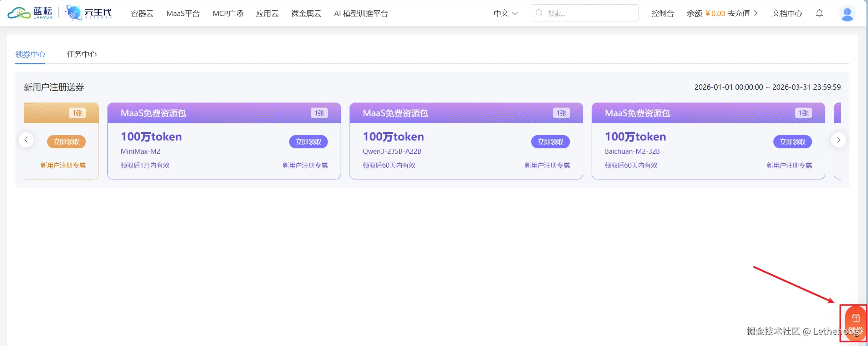
Task: Open the 容器云 menu
Action: [142, 14]
